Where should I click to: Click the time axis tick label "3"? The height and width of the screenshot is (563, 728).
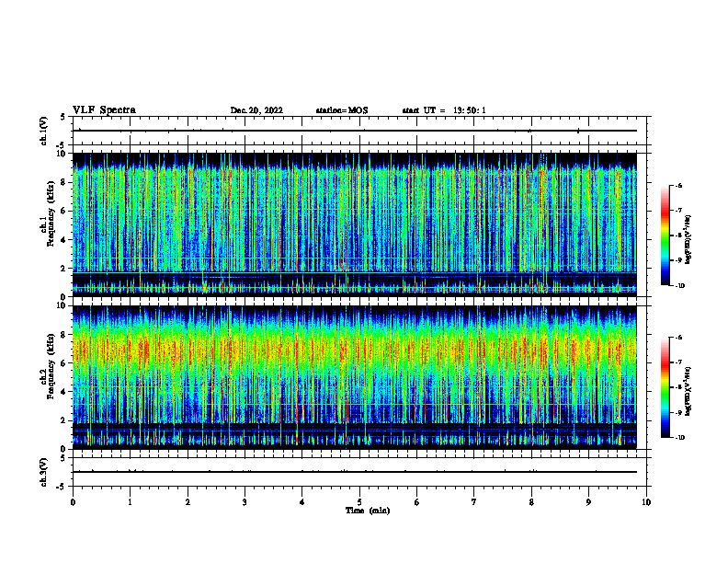pyautogui.click(x=245, y=502)
